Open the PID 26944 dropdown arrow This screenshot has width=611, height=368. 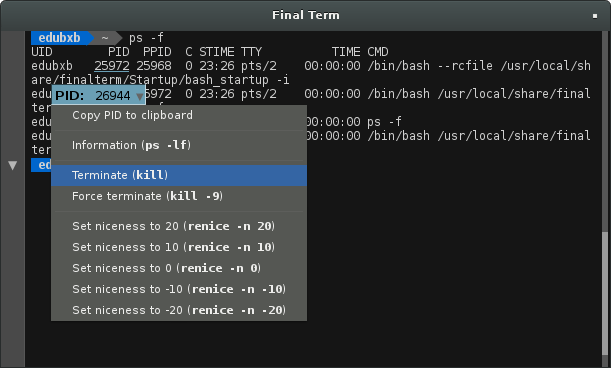(x=140, y=96)
